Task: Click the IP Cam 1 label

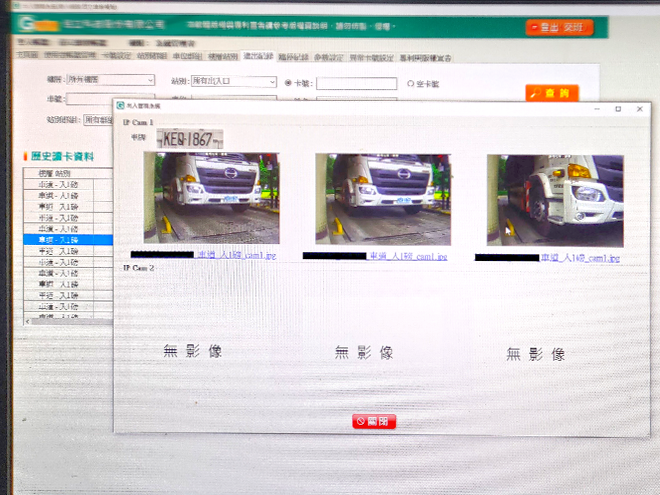Action: point(138,122)
